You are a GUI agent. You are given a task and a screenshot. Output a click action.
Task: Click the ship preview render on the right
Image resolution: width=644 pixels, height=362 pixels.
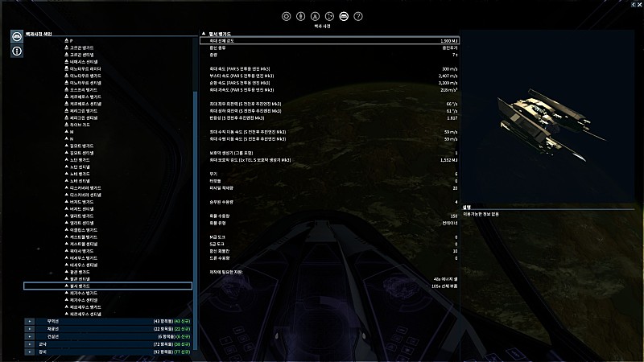(547, 116)
